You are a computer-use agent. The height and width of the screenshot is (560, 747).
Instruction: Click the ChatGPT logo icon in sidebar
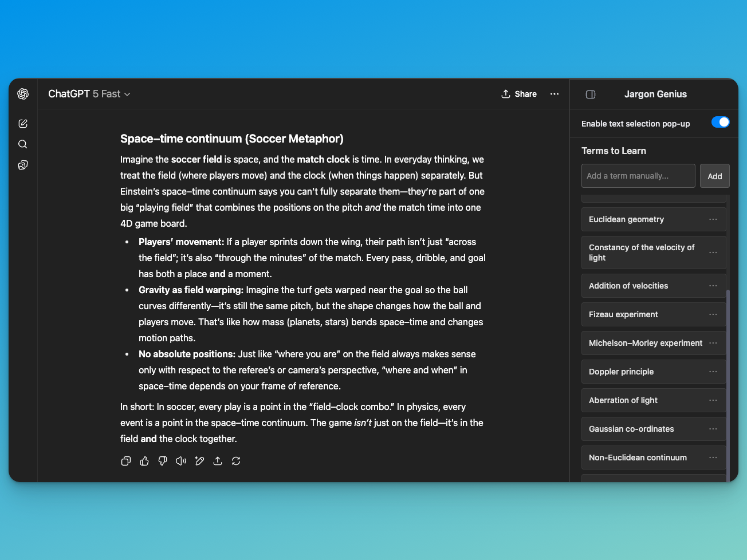(23, 94)
